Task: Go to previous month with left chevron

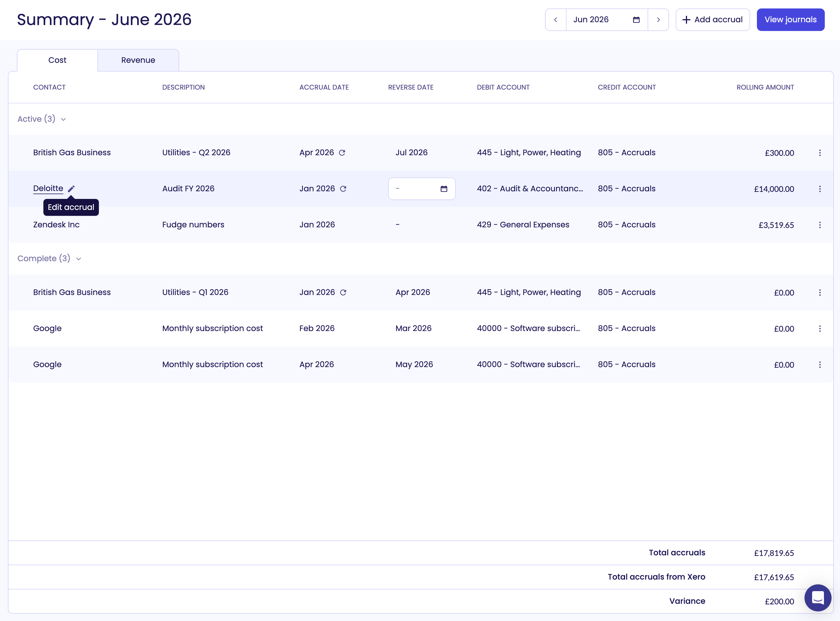Action: [555, 19]
